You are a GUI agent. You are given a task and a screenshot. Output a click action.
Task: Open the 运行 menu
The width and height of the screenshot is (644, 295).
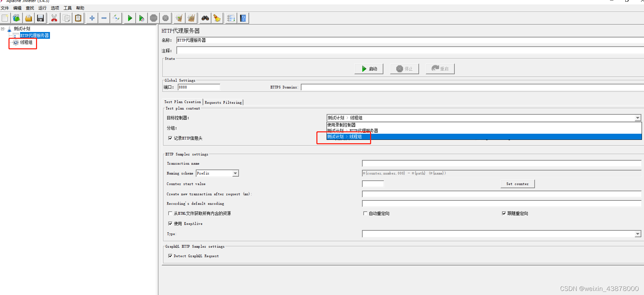coord(42,8)
